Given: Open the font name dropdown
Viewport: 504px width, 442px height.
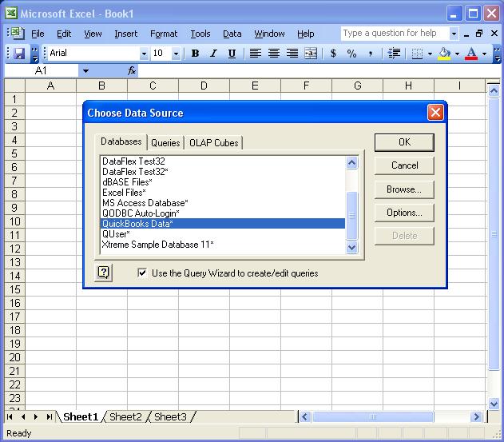Looking at the screenshot, I should pyautogui.click(x=144, y=54).
